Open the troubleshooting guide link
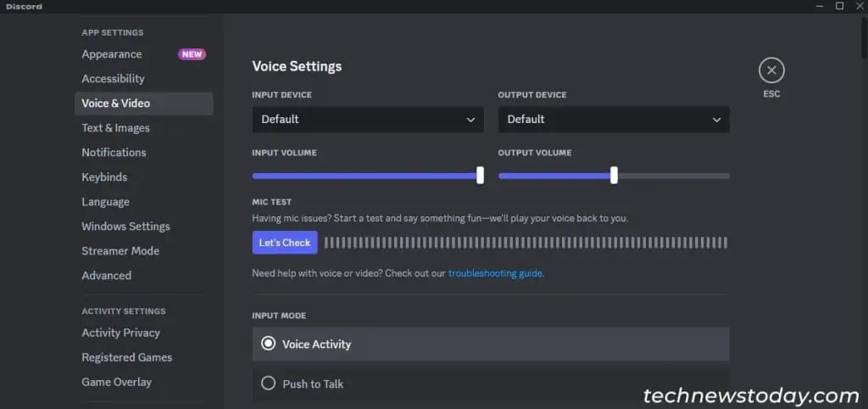This screenshot has height=409, width=868. (x=495, y=273)
